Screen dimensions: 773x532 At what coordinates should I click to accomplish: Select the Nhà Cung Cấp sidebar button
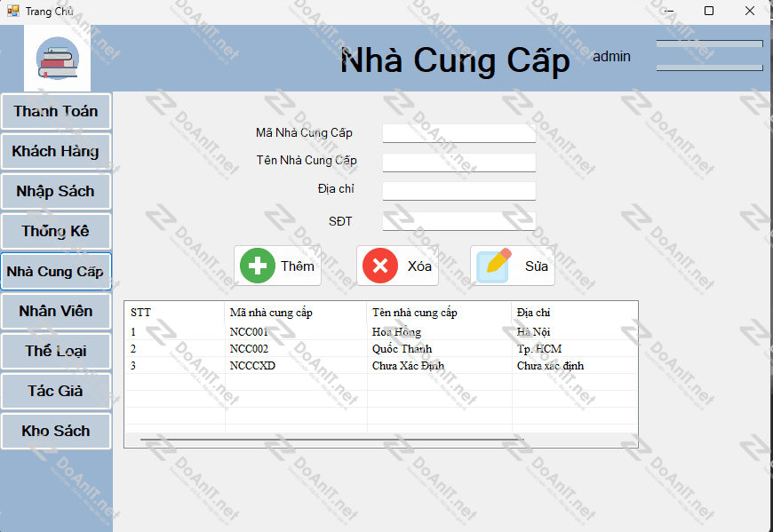coord(56,272)
